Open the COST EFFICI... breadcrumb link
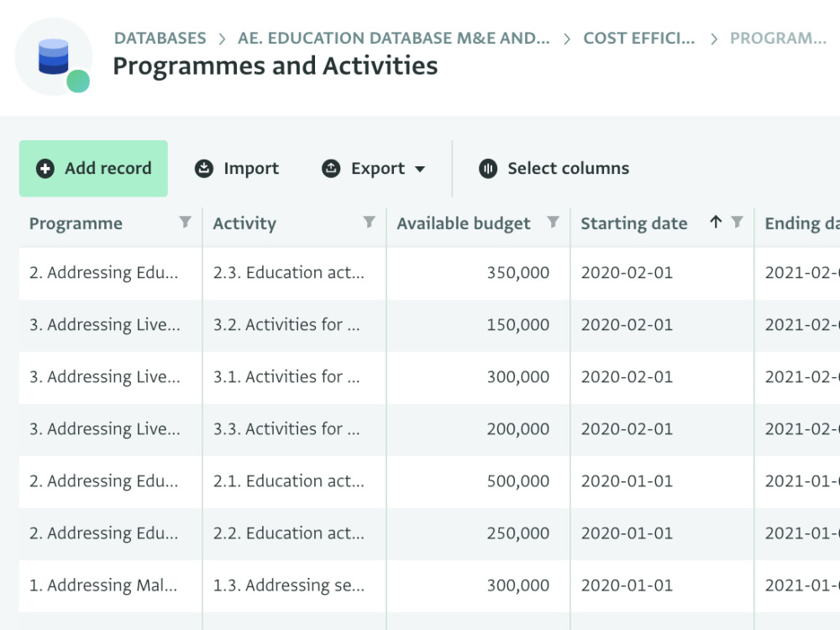 639,38
